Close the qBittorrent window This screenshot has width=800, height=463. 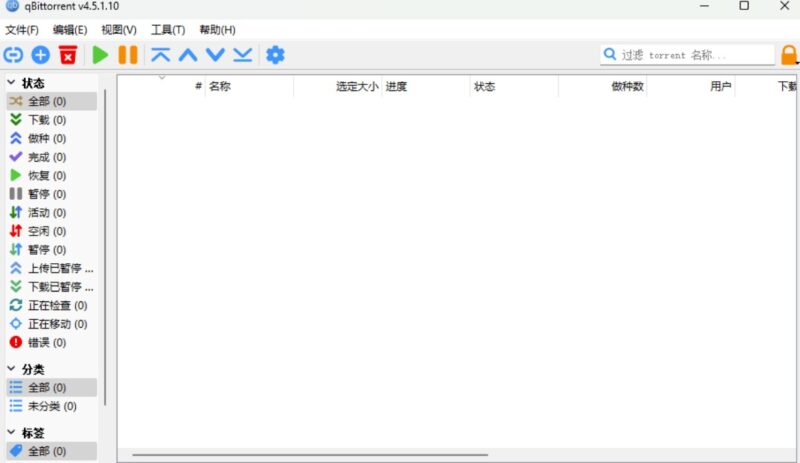(785, 6)
